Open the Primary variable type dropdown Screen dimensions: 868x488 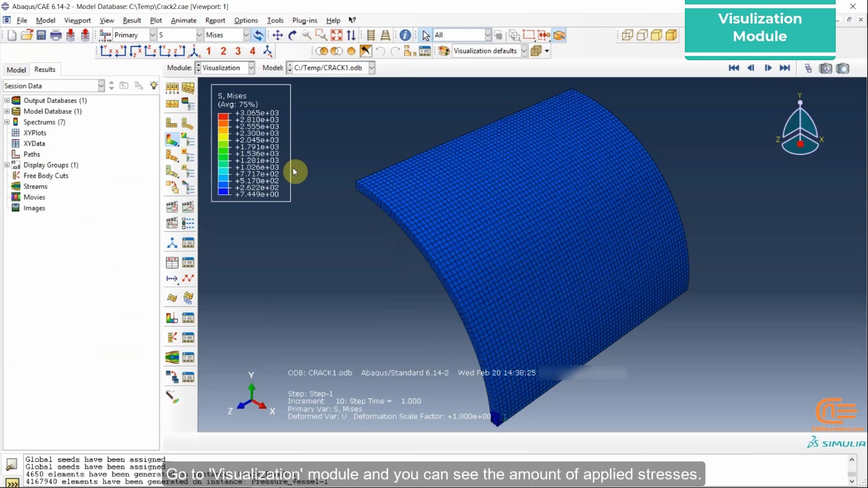pos(134,35)
